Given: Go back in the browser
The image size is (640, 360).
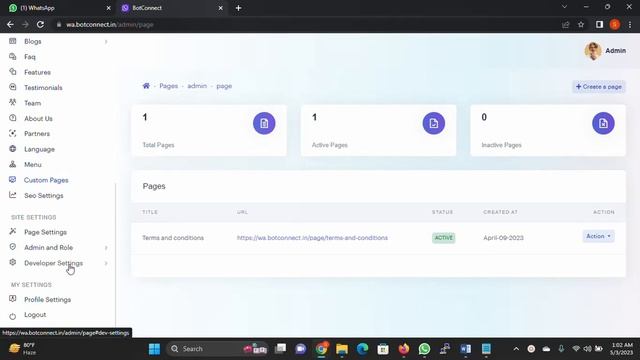Looking at the screenshot, I should [x=10, y=24].
